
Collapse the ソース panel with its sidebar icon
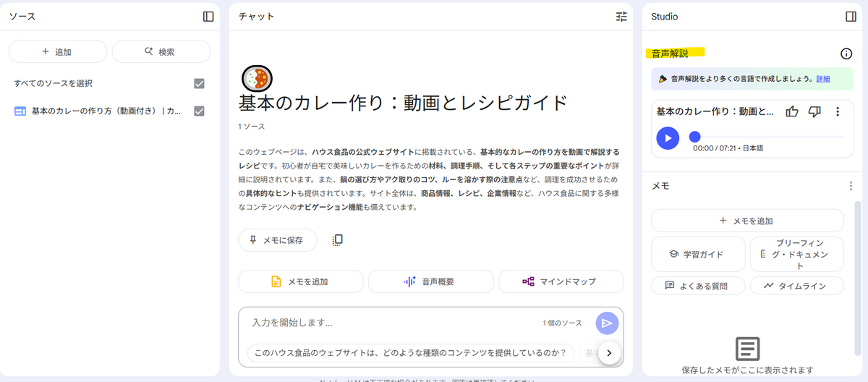pos(208,16)
